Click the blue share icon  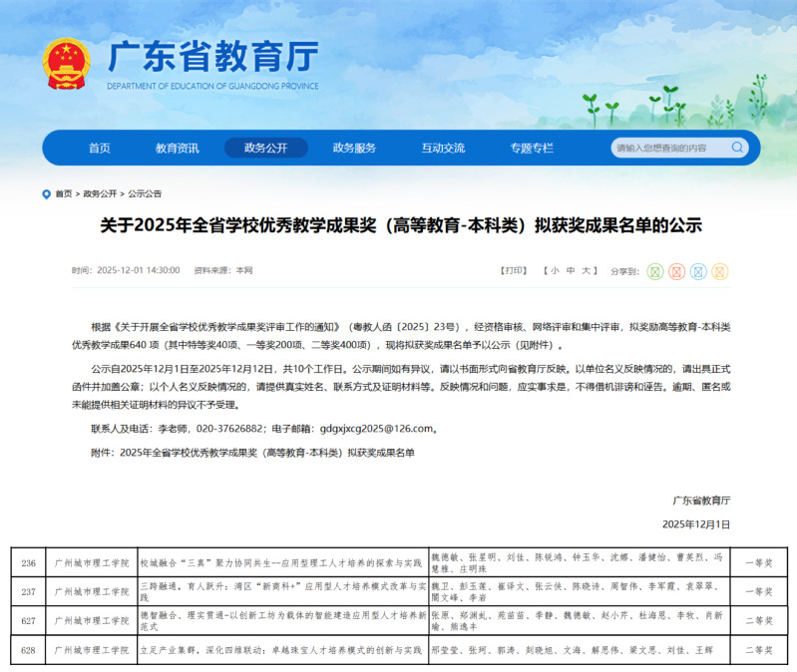point(698,271)
